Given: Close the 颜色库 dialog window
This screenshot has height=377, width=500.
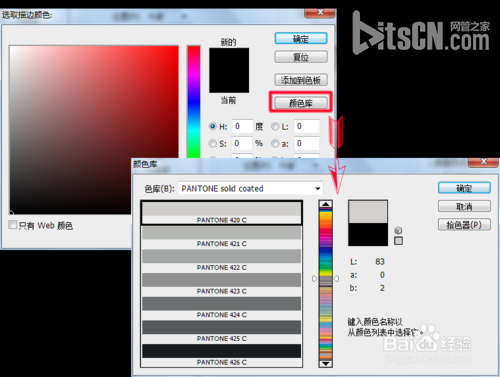Looking at the screenshot, I should click(484, 162).
